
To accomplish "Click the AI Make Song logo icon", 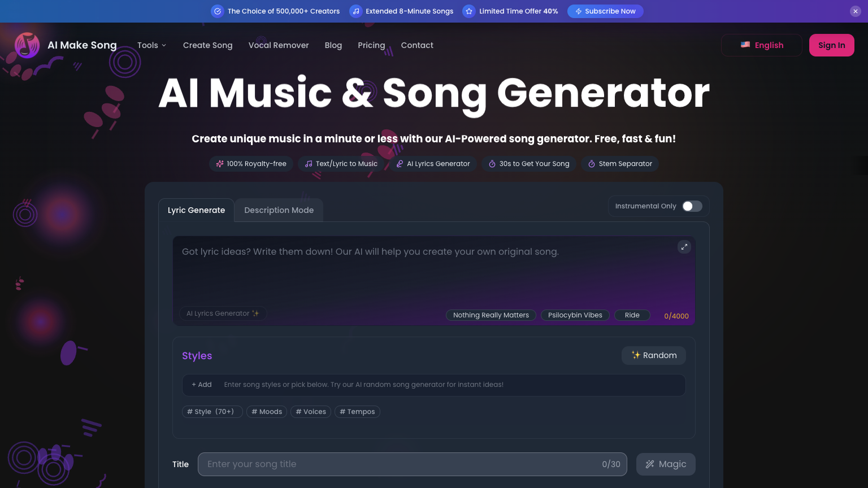I will click(27, 45).
